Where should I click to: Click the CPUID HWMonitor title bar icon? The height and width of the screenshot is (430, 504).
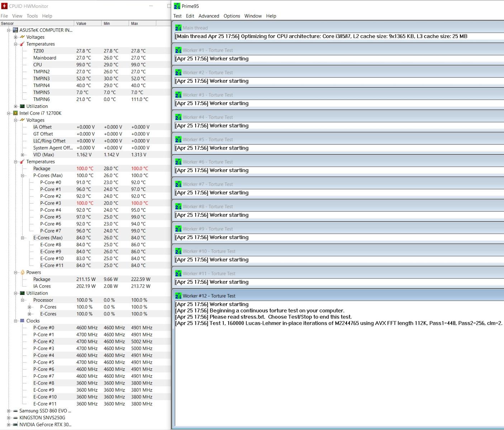(x=4, y=6)
